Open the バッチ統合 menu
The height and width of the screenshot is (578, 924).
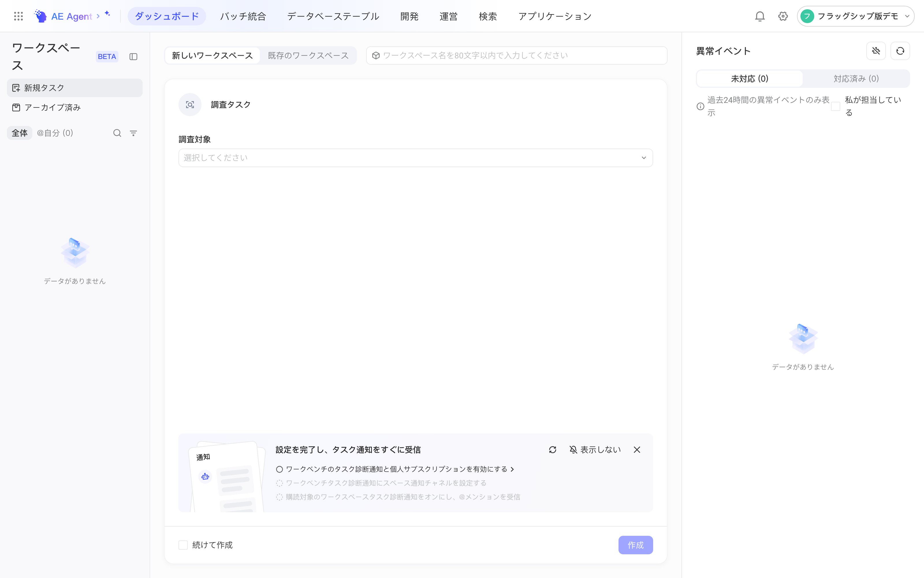coord(243,16)
